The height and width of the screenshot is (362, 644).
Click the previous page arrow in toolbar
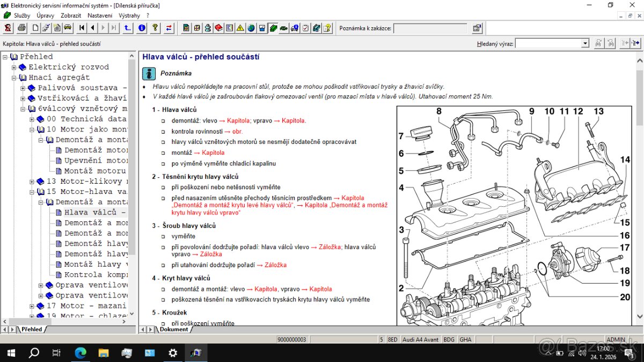[93, 28]
